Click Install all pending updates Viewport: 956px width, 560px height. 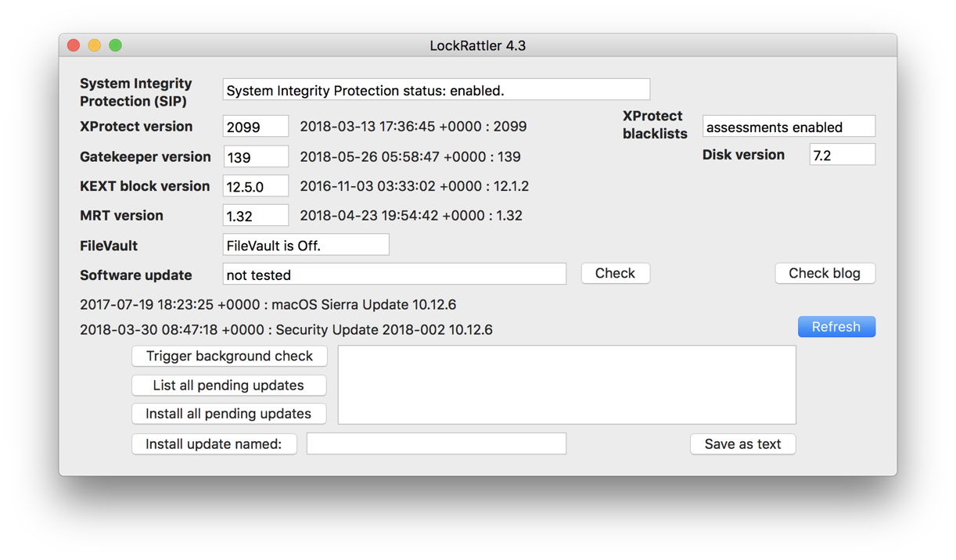click(x=228, y=414)
